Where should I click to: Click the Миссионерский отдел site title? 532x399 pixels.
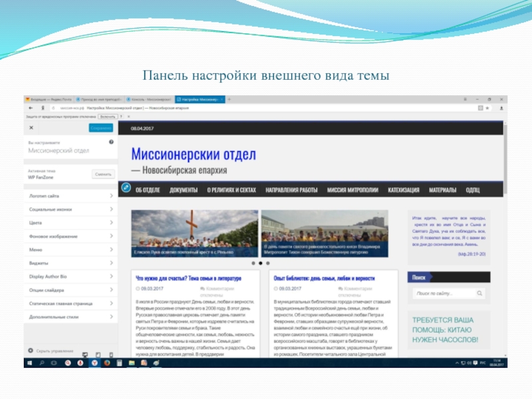[x=194, y=154]
